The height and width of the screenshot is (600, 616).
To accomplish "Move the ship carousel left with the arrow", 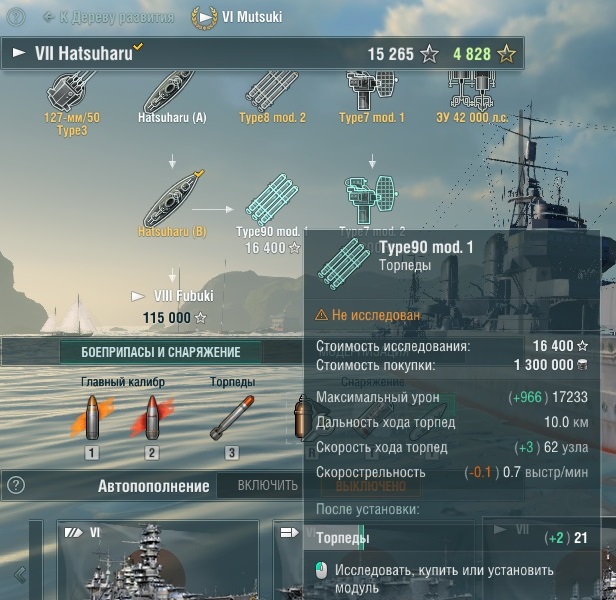I will pyautogui.click(x=20, y=575).
